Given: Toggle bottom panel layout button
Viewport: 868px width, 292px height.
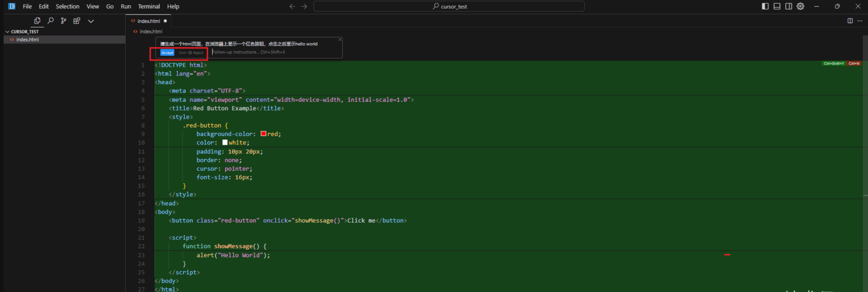Looking at the screenshot, I should point(777,6).
